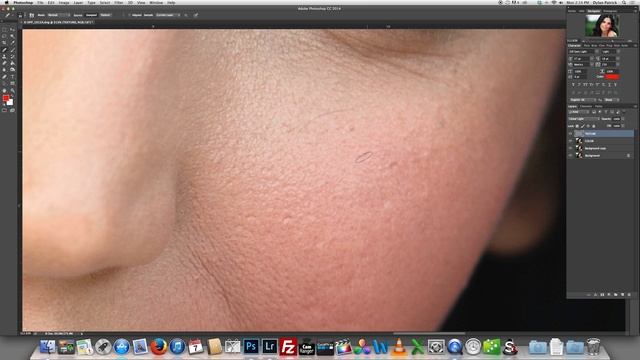This screenshot has width=640, height=360.
Task: Open the Character language dropdown
Action: pos(582,100)
